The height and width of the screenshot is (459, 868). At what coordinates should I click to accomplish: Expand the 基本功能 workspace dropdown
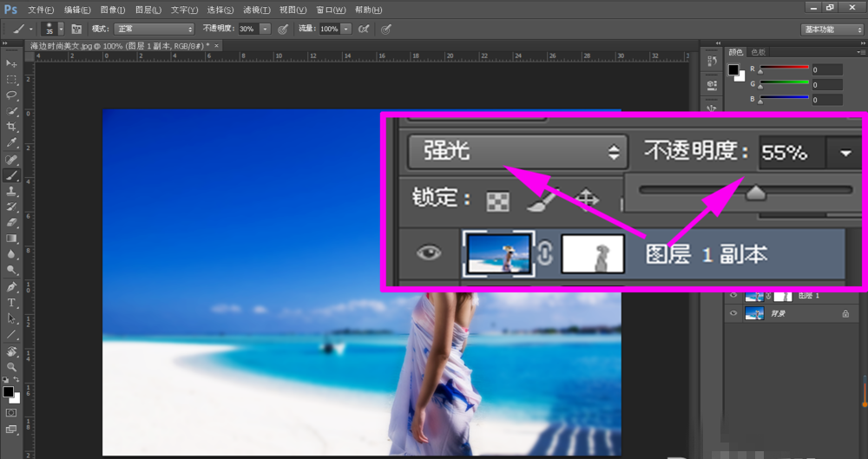831,29
